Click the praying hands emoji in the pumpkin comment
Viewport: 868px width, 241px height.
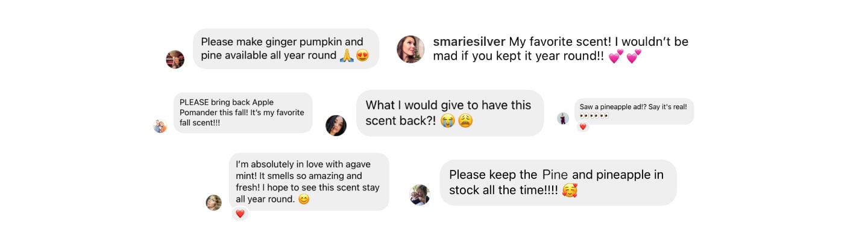coord(346,55)
